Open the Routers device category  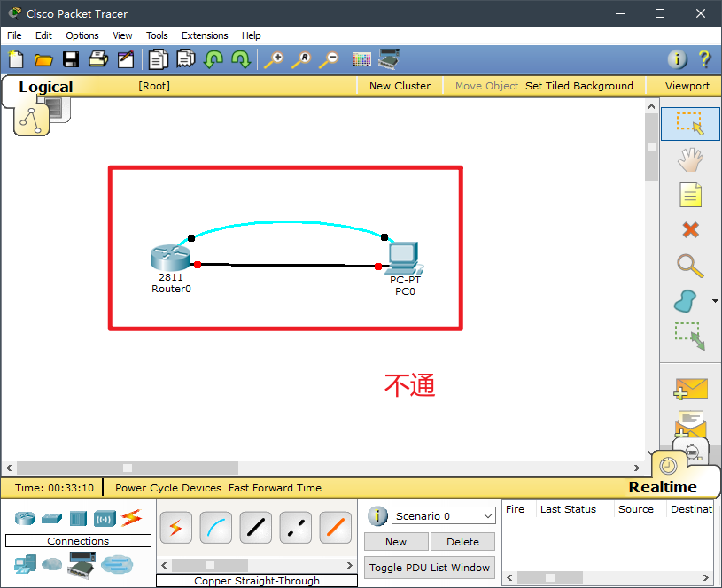click(24, 518)
